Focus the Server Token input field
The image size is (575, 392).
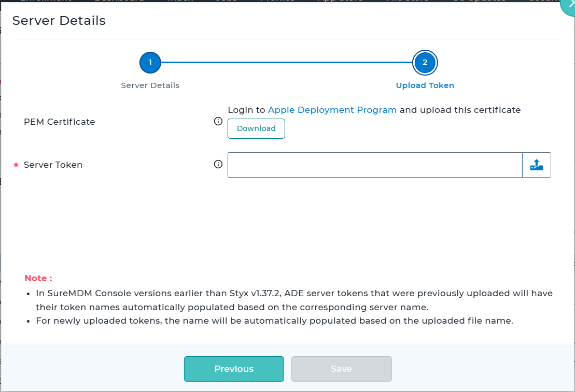point(374,165)
